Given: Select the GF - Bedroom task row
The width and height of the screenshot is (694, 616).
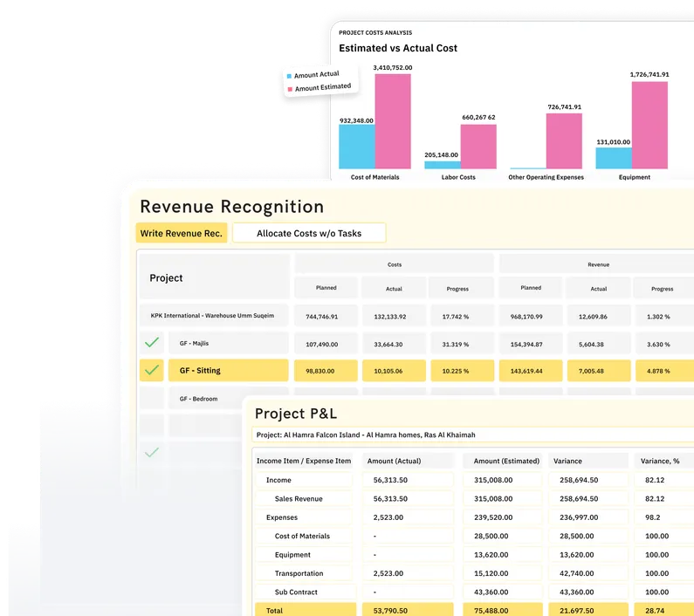Looking at the screenshot, I should [x=229, y=398].
